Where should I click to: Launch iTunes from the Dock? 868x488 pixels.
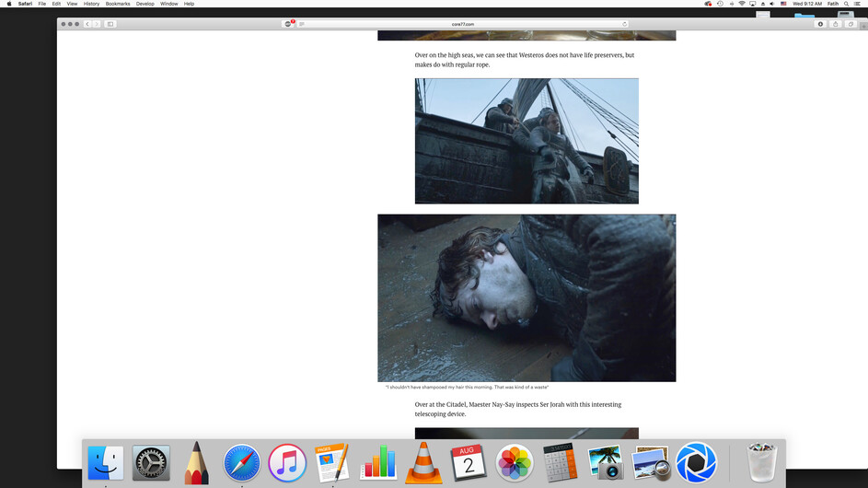287,462
